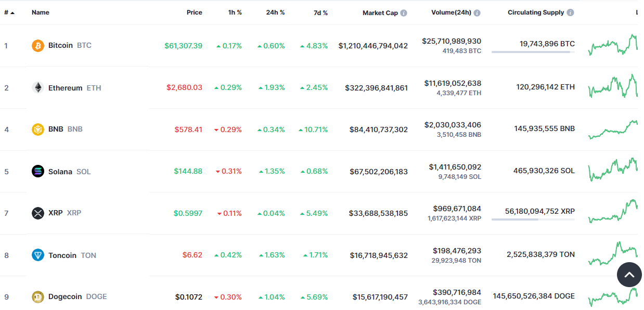Click Ethereum's 24h volume $11,619,052,638

pos(453,83)
